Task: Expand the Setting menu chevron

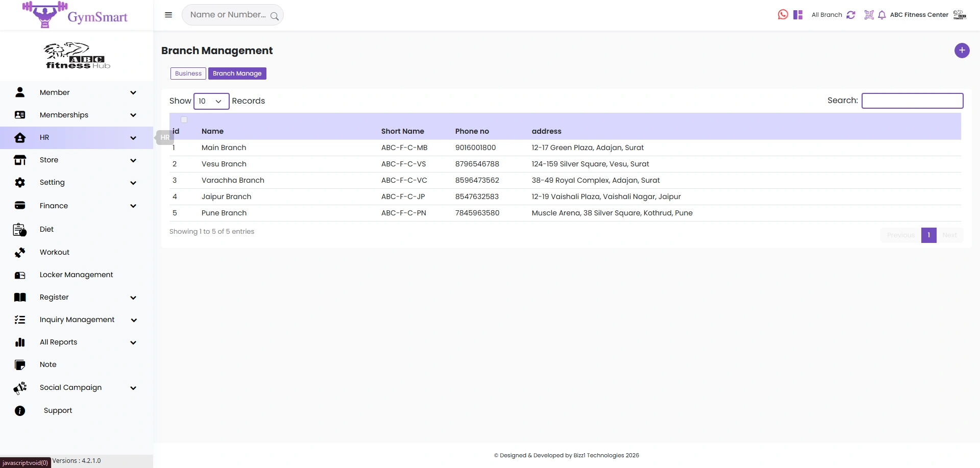Action: pos(133,183)
